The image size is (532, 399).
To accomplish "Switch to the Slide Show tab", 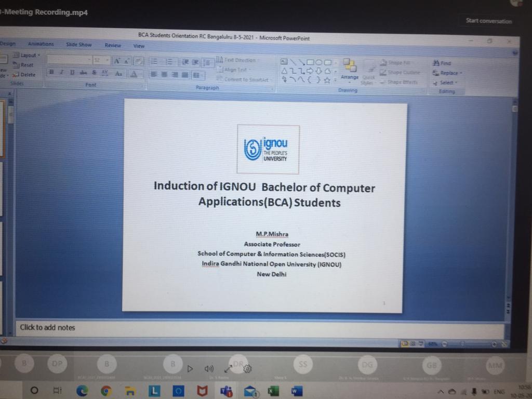I will tap(79, 45).
